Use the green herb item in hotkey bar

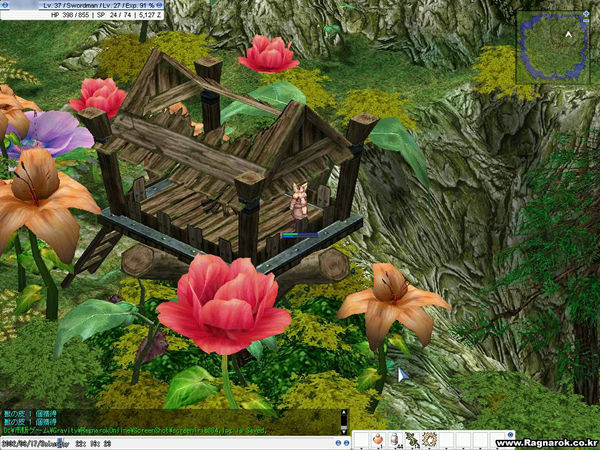(412, 439)
